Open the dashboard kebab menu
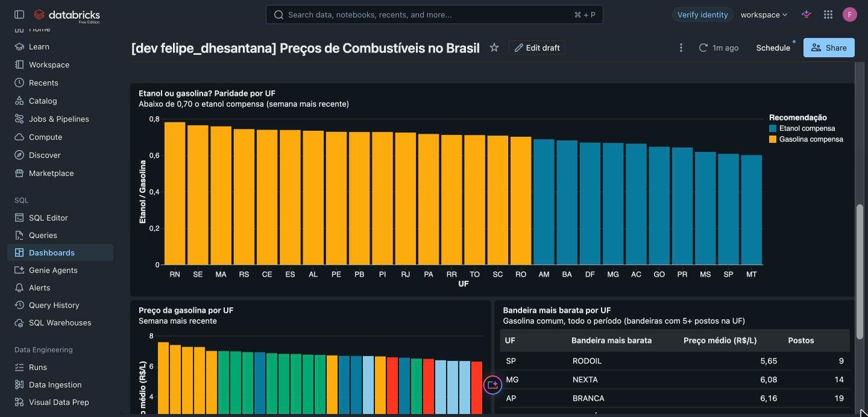This screenshot has width=868, height=417. tap(681, 48)
